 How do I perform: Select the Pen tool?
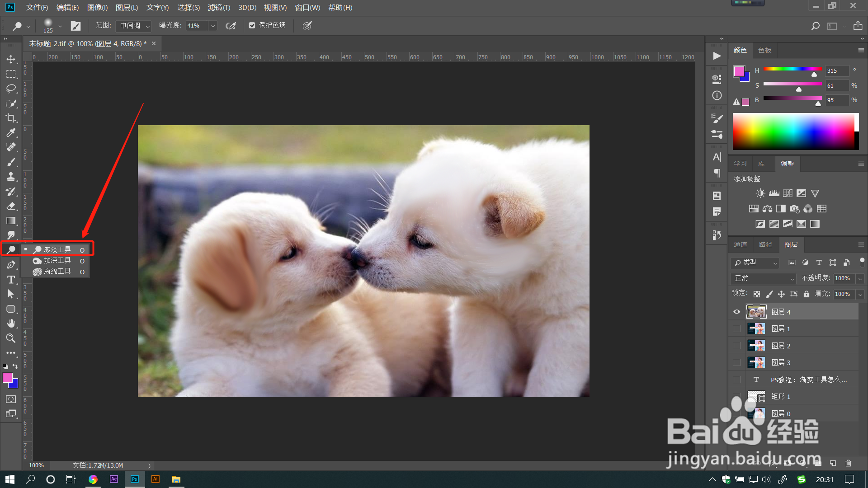[11, 265]
